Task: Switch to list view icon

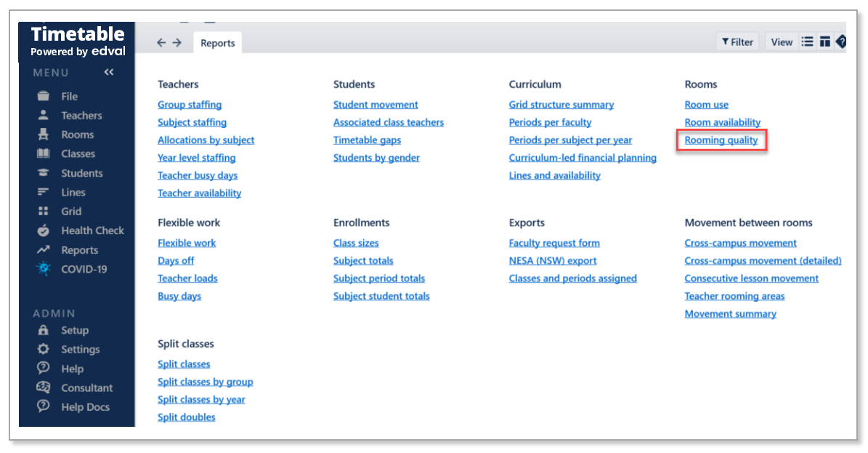Action: (x=807, y=42)
